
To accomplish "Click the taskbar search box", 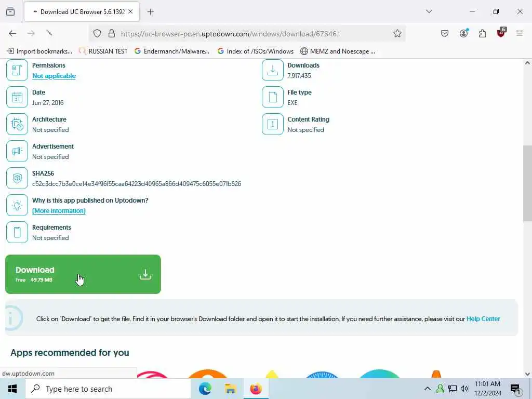I will pos(108,389).
